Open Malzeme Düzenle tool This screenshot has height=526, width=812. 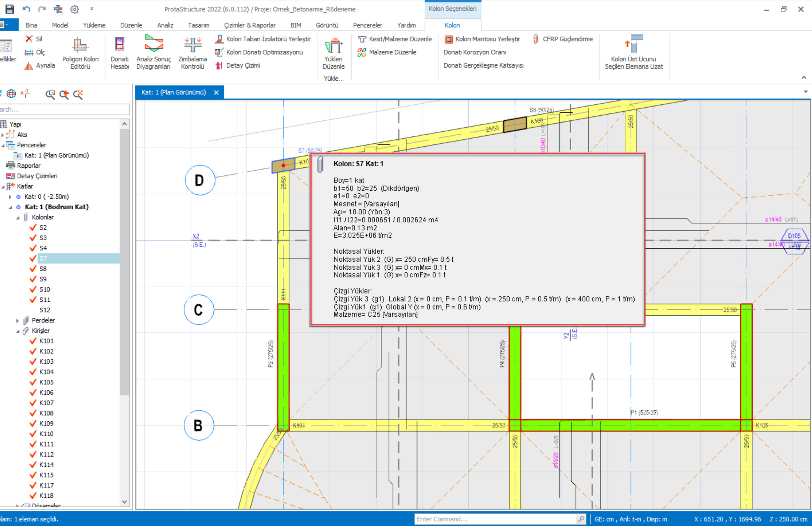click(x=387, y=52)
